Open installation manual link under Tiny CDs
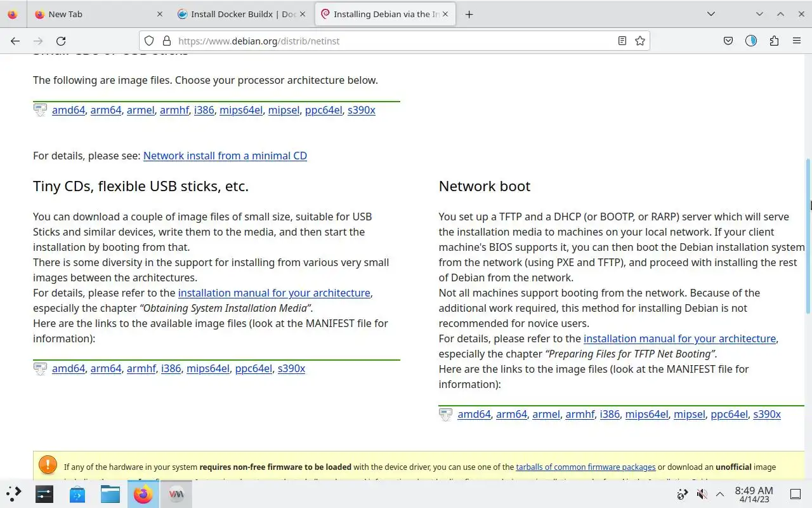812x508 pixels. [274, 293]
